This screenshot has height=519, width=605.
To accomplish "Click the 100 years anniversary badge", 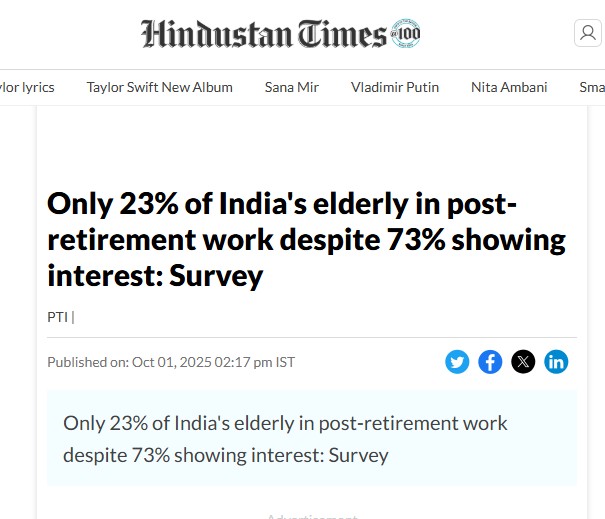I will [406, 34].
